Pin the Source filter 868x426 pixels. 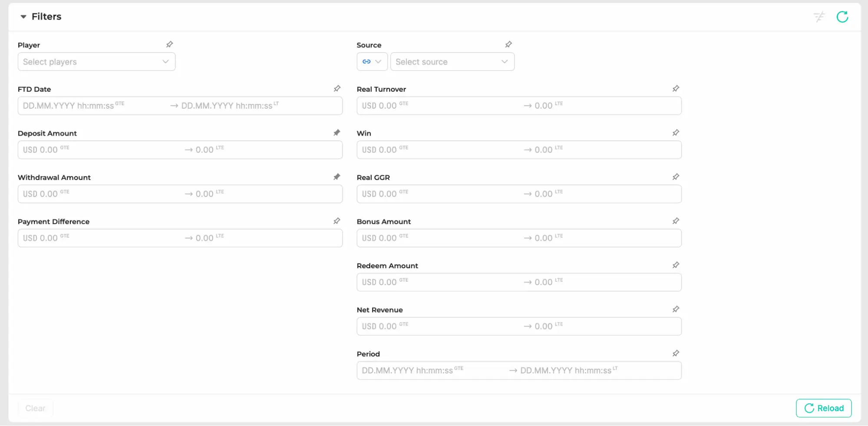point(508,44)
